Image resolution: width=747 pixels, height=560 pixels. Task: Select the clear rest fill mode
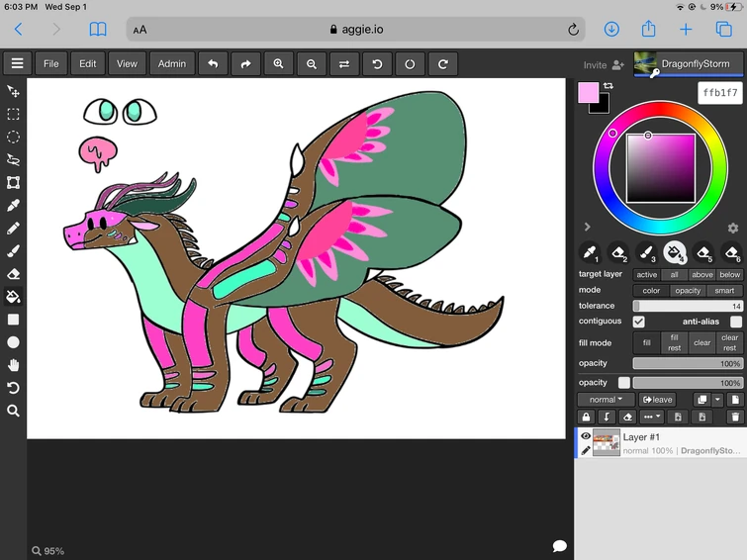729,342
